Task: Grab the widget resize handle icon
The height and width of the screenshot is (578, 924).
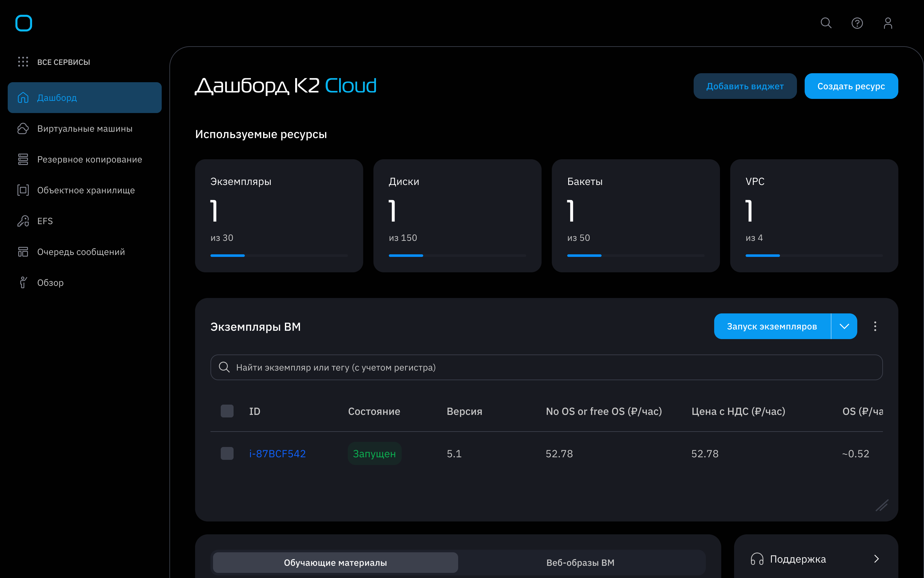Action: (x=882, y=505)
